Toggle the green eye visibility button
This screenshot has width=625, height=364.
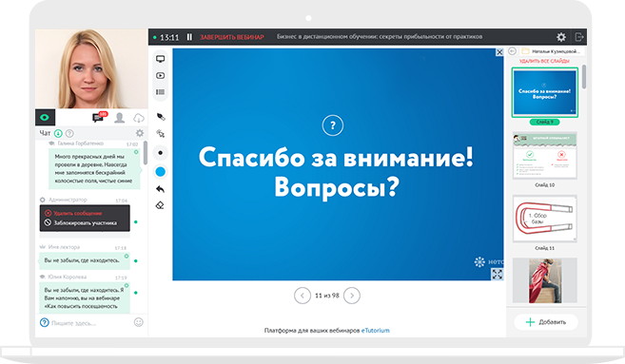[45, 118]
